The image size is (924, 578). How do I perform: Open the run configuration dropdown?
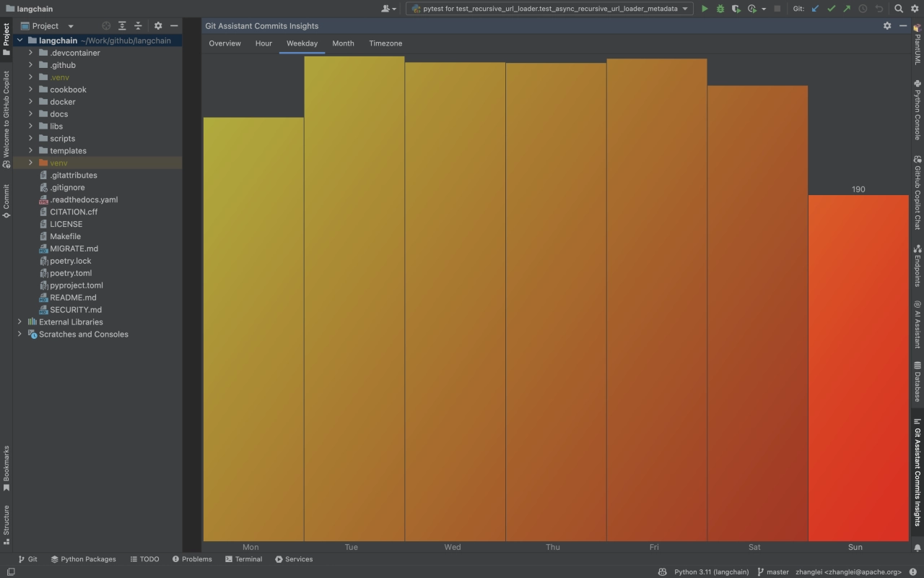click(x=549, y=9)
